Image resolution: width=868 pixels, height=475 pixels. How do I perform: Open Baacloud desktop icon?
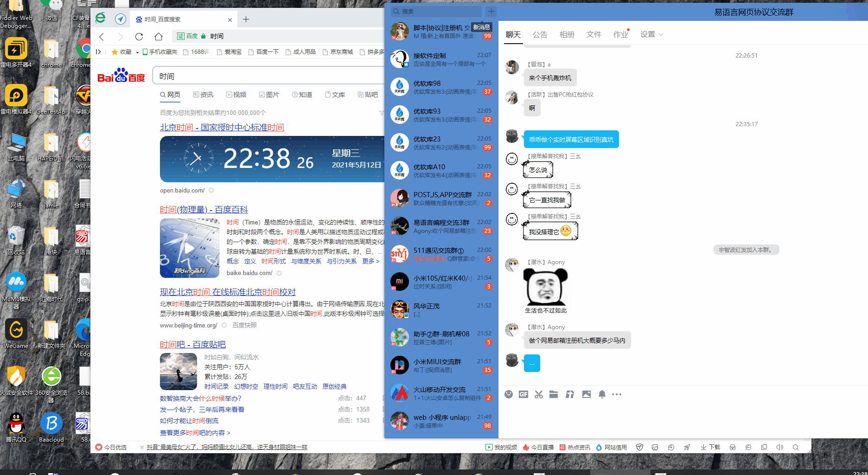coord(51,427)
